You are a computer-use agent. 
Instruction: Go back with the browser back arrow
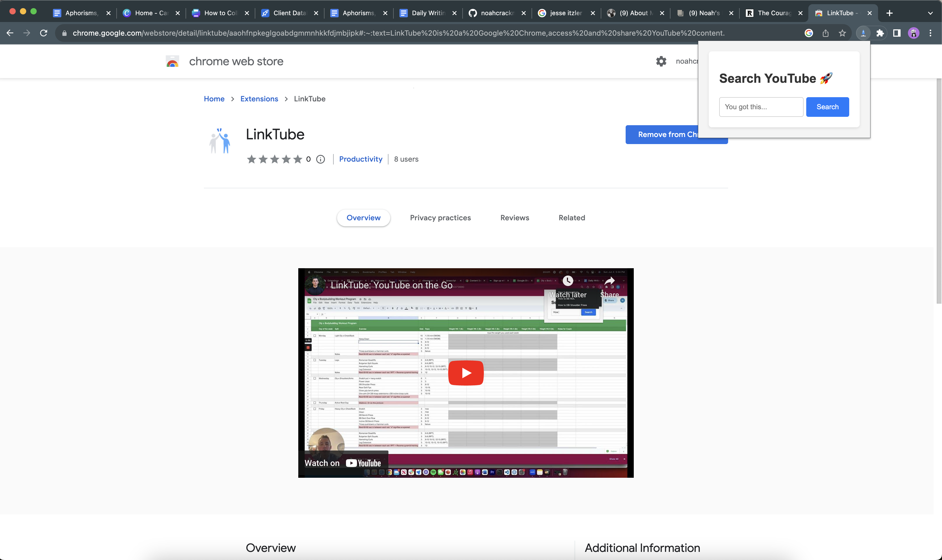(x=10, y=33)
